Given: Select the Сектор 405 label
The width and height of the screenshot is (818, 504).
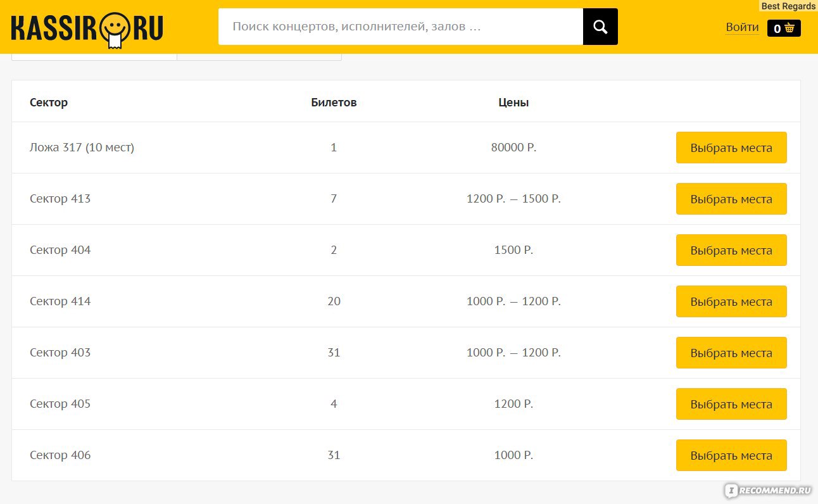Looking at the screenshot, I should (60, 404).
